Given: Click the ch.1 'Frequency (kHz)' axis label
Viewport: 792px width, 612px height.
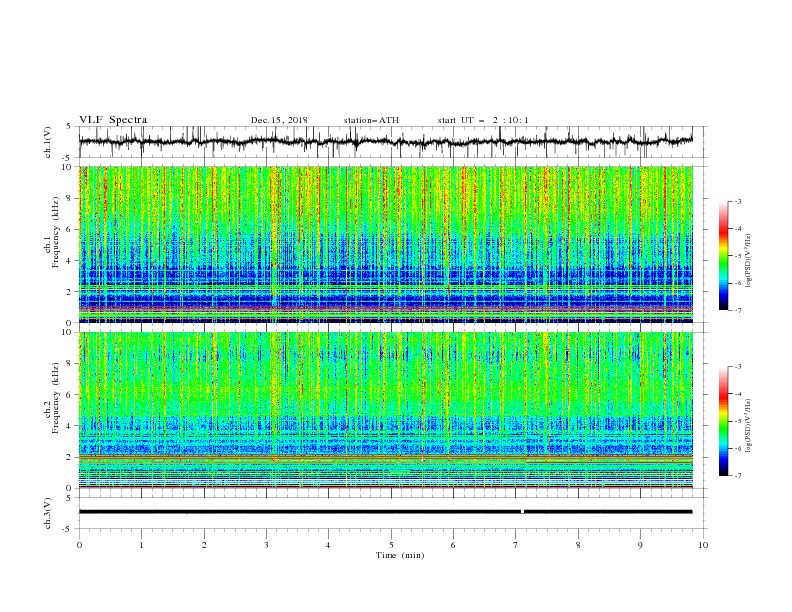Looking at the screenshot, I should (x=58, y=233).
